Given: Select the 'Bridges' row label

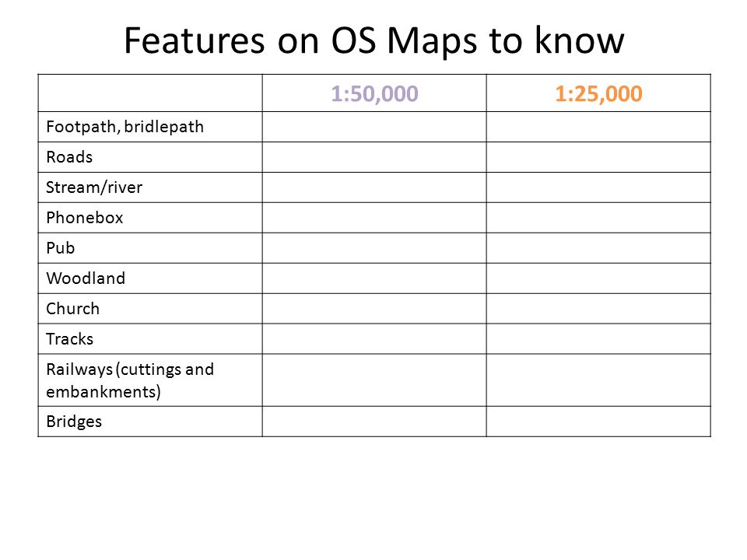Looking at the screenshot, I should click(x=74, y=422).
